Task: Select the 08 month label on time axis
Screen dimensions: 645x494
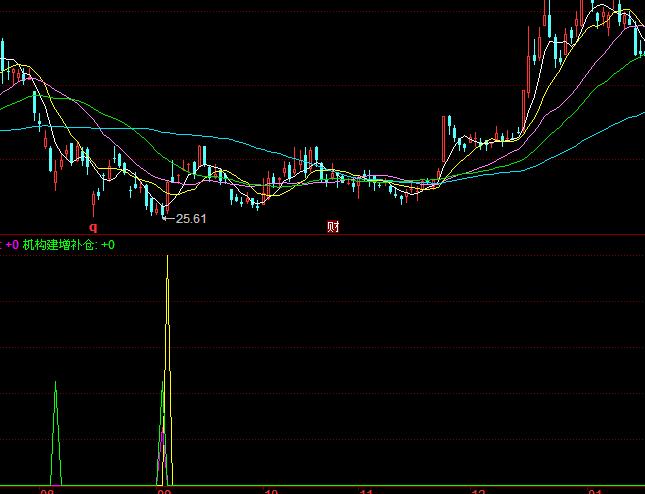Action: click(x=47, y=491)
